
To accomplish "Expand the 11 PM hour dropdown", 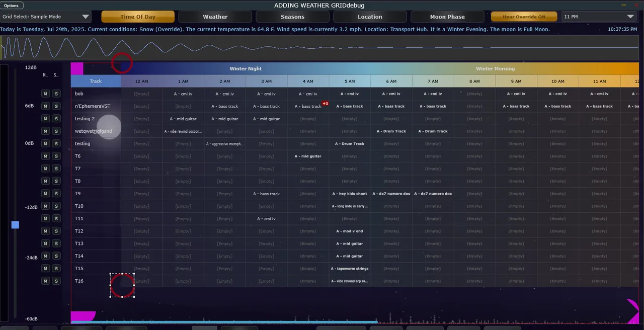I will pyautogui.click(x=599, y=17).
